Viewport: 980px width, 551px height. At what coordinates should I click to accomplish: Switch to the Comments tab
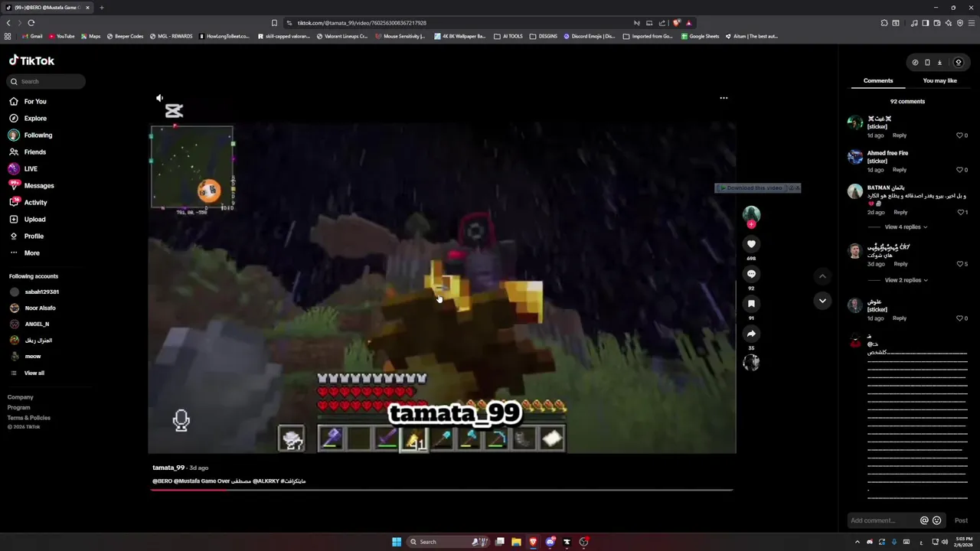click(x=878, y=80)
